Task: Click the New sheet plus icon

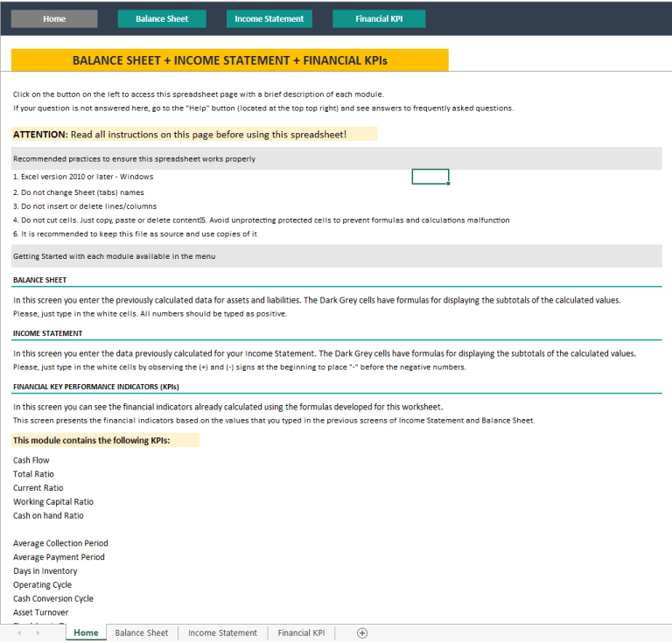Action: (x=362, y=633)
